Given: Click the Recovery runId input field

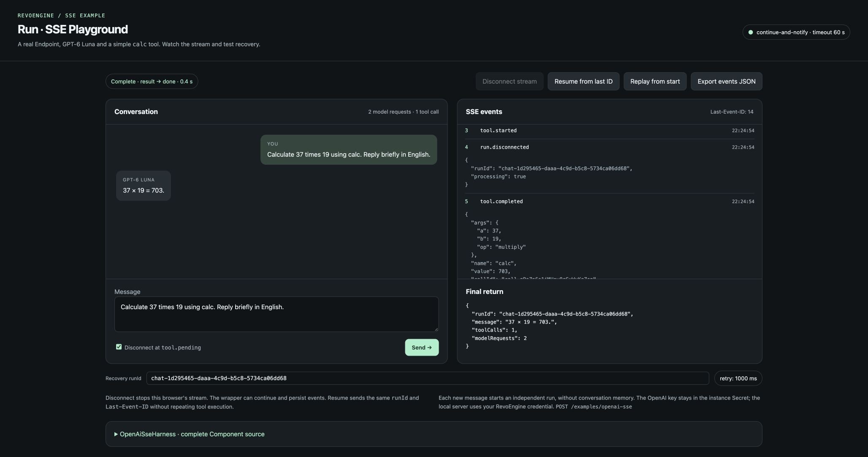Looking at the screenshot, I should [x=428, y=378].
